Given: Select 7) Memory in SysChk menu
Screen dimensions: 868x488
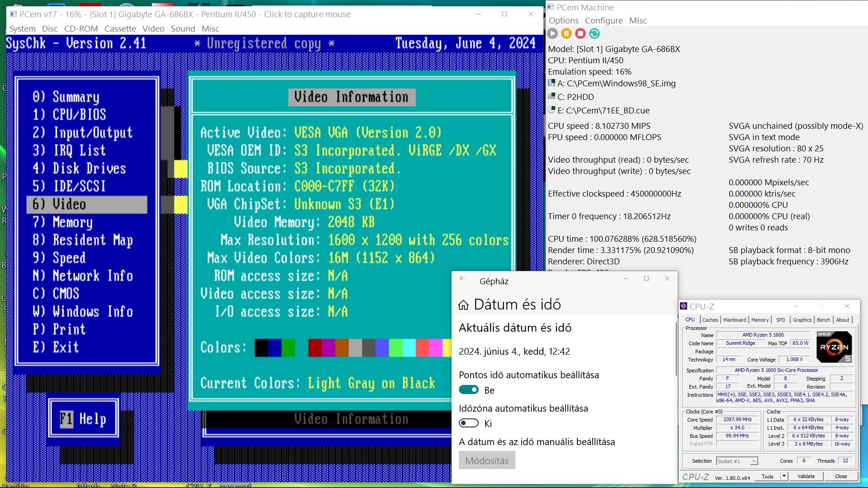Looking at the screenshot, I should tap(62, 222).
